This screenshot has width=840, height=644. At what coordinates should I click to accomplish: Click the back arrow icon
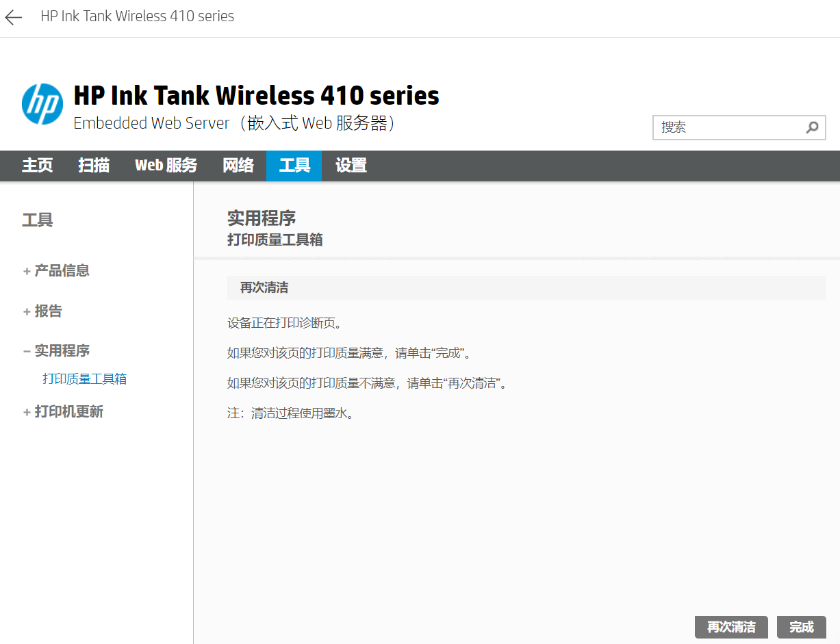[x=13, y=17]
